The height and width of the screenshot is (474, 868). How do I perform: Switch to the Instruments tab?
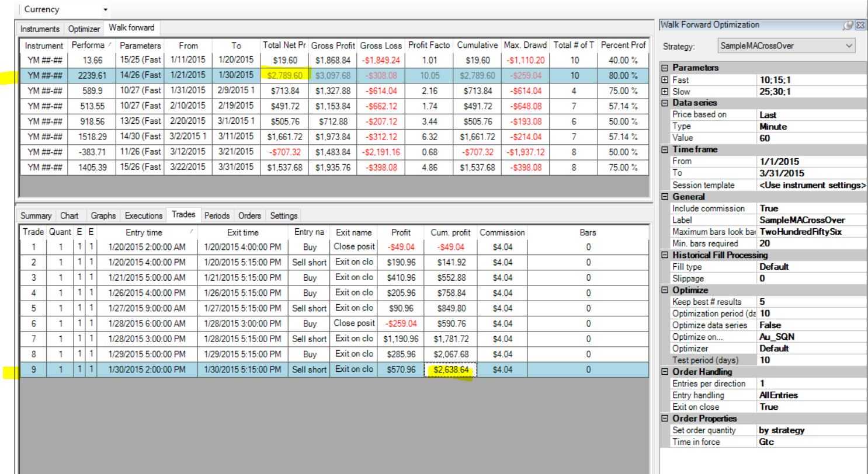coord(40,28)
